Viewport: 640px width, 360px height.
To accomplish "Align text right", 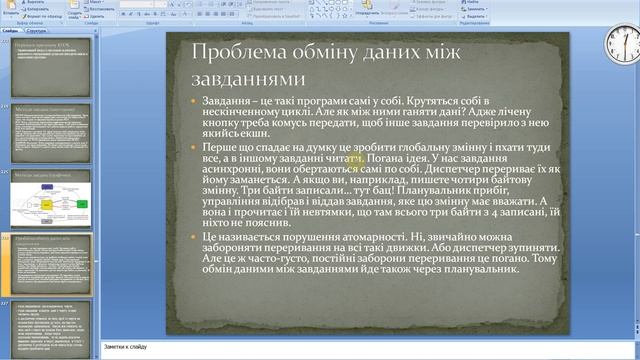I will 216,14.
